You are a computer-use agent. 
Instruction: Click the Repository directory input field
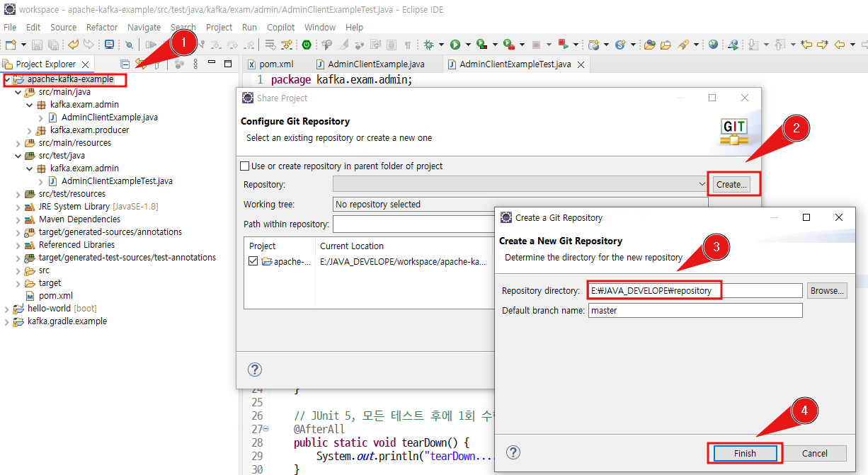click(695, 291)
